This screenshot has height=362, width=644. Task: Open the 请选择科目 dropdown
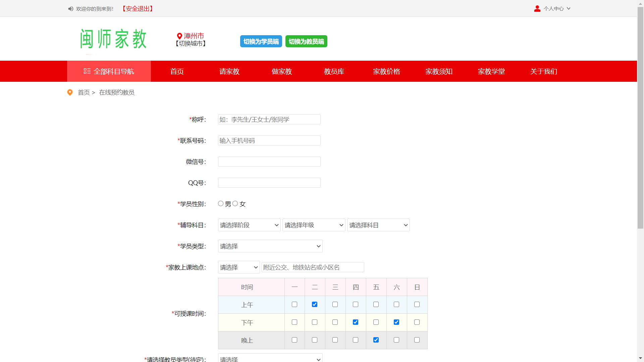(378, 225)
